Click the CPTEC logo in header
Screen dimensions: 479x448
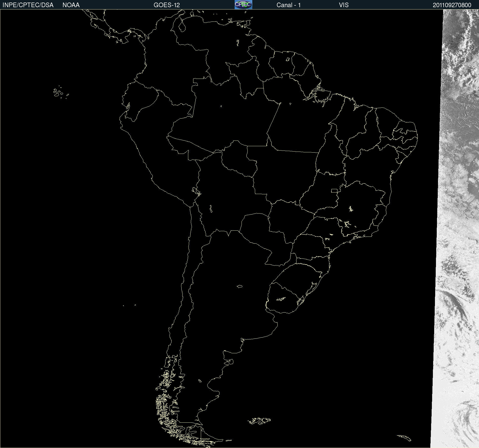243,5
